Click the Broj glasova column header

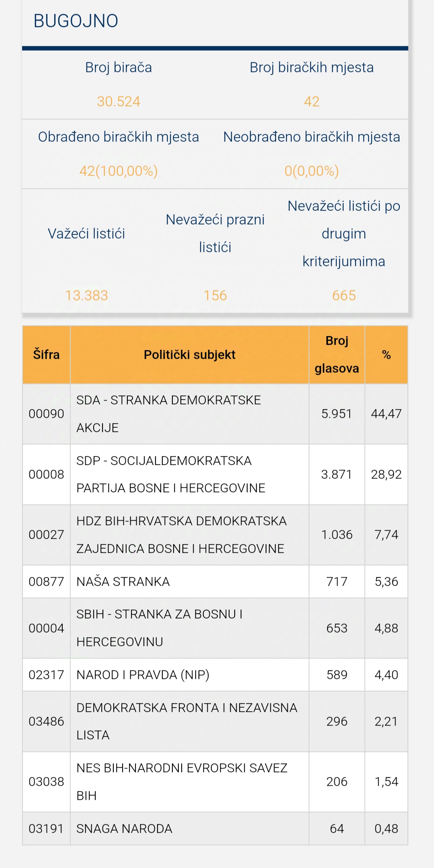337,355
